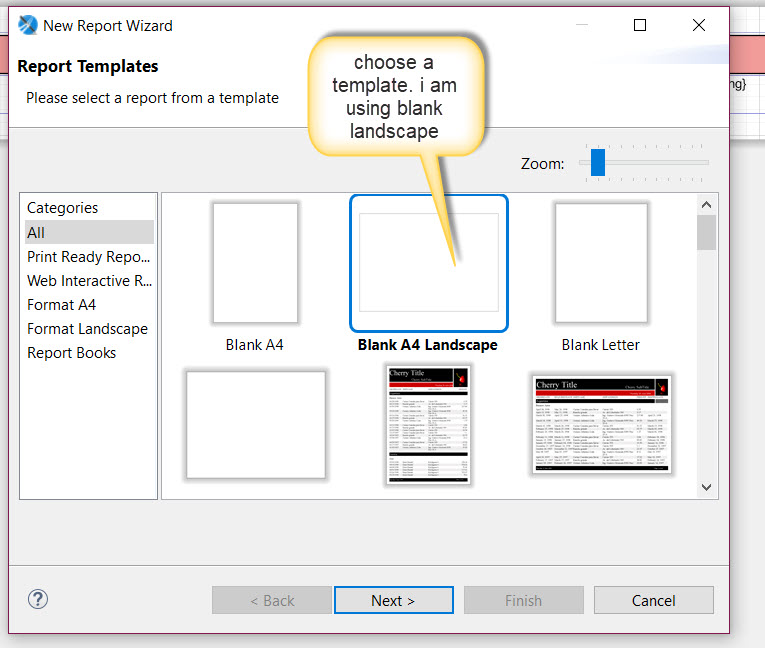Pick the blank landscape template in second row
The width and height of the screenshot is (765, 648).
[256, 424]
